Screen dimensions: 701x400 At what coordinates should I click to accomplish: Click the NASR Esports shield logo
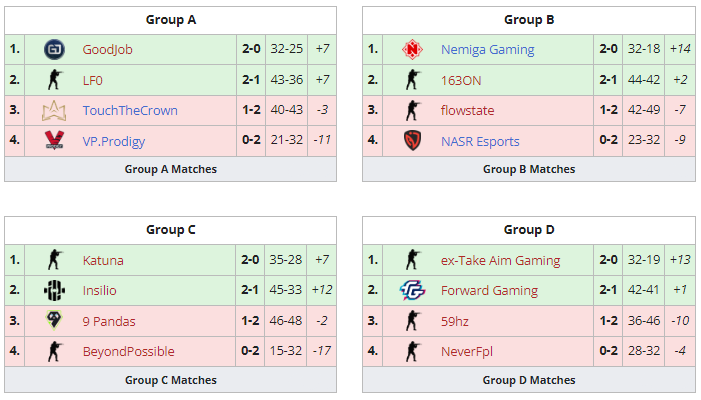(x=412, y=141)
